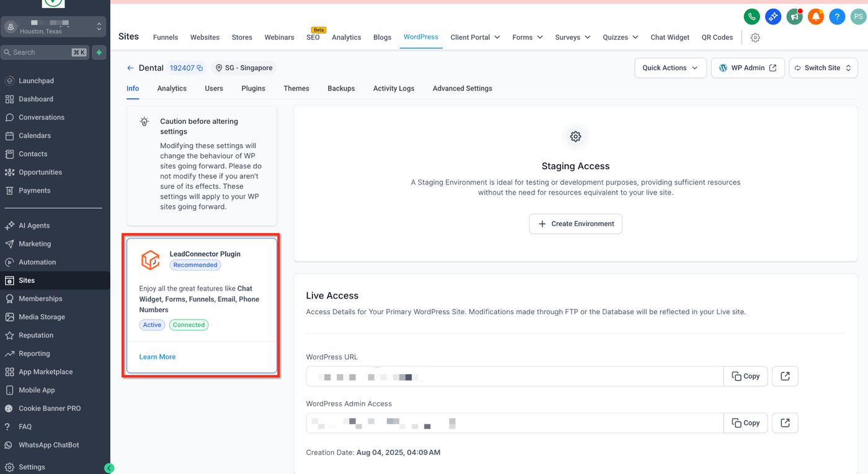Go back using the Dental arrow
Image resolution: width=868 pixels, height=474 pixels.
point(130,68)
